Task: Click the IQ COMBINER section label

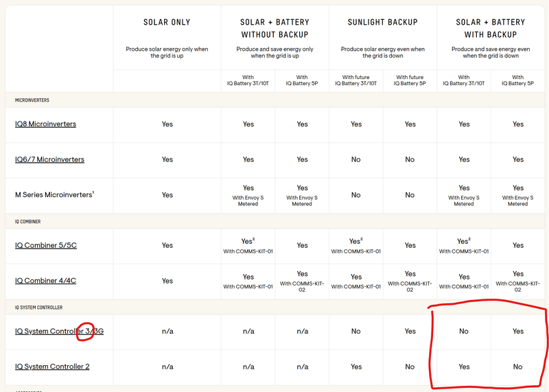Action: click(x=27, y=221)
